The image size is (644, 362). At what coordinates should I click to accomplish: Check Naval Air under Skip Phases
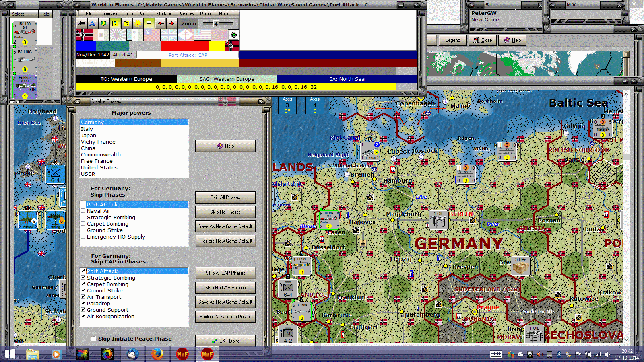pyautogui.click(x=83, y=211)
